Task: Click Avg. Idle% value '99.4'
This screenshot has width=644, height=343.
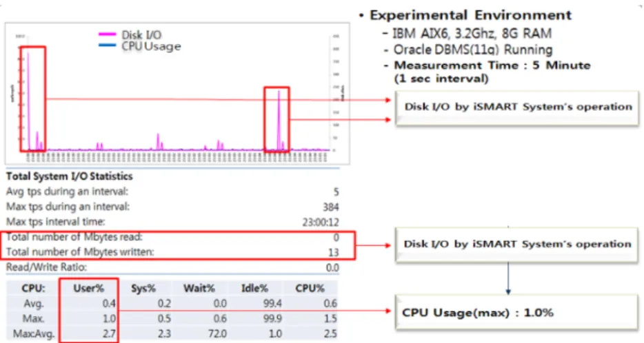Action: tap(273, 304)
